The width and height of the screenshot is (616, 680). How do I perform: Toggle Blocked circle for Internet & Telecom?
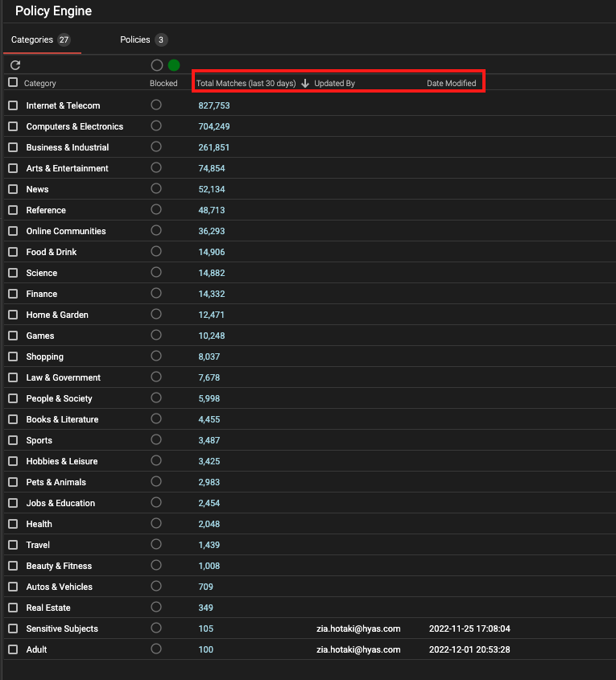tap(156, 105)
